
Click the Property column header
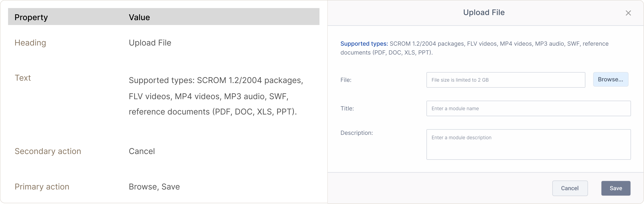click(x=31, y=17)
